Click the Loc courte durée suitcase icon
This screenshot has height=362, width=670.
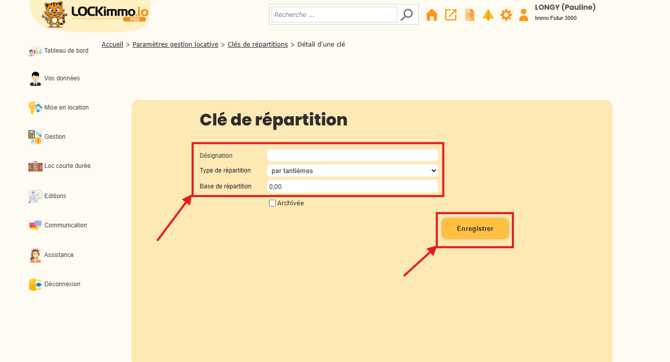(35, 166)
